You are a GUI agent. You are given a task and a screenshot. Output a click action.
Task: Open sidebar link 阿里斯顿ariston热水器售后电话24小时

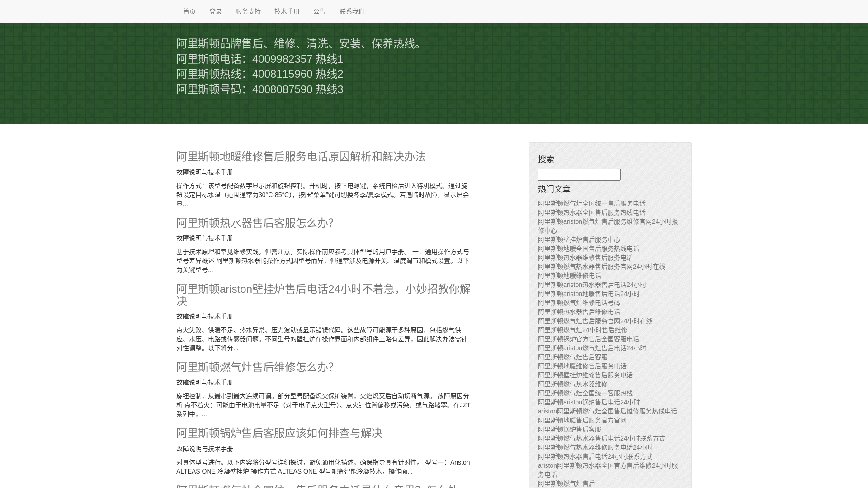[592, 285]
